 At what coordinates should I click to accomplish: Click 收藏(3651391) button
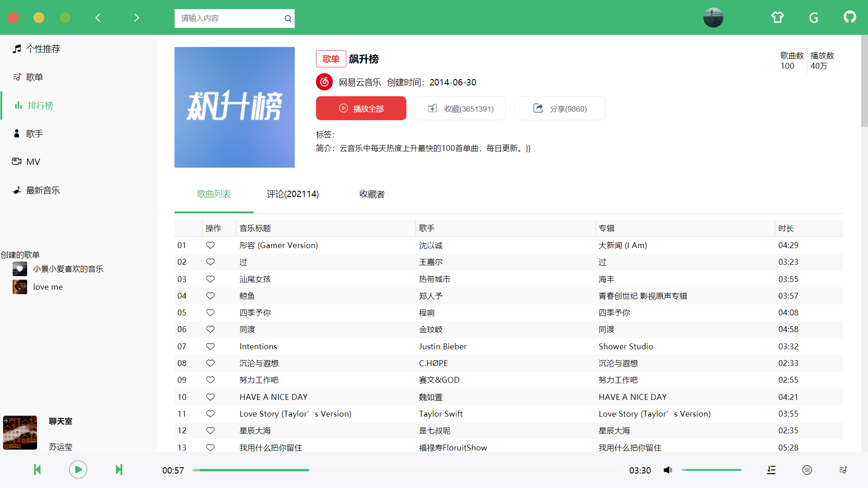coord(460,108)
